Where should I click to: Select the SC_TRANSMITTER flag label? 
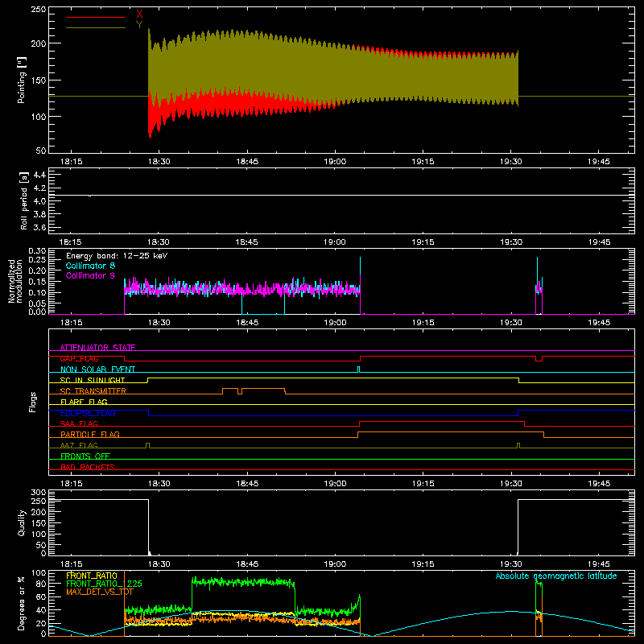[x=93, y=390]
